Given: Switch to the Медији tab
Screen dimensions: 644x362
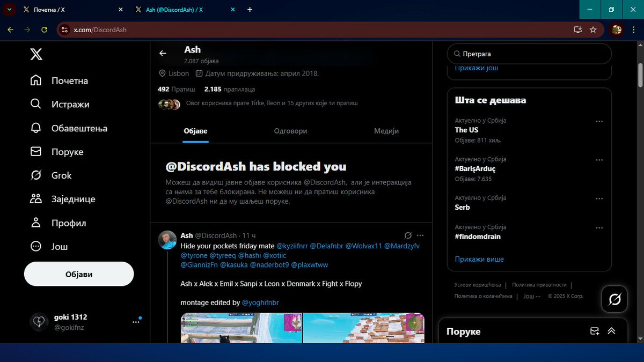Looking at the screenshot, I should pyautogui.click(x=386, y=130).
